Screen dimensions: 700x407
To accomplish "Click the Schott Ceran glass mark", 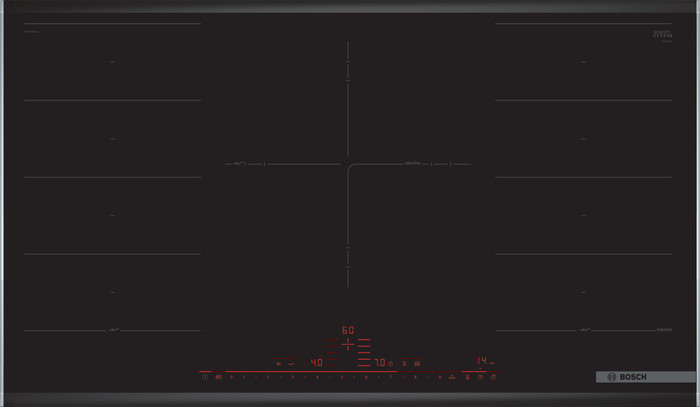I will point(662,34).
